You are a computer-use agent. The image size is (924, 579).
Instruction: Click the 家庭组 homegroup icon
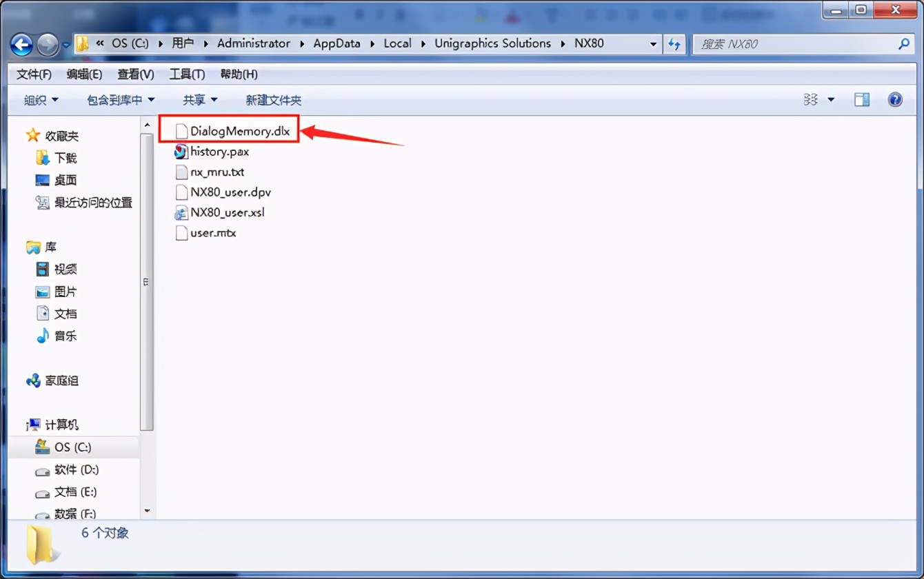pos(33,380)
